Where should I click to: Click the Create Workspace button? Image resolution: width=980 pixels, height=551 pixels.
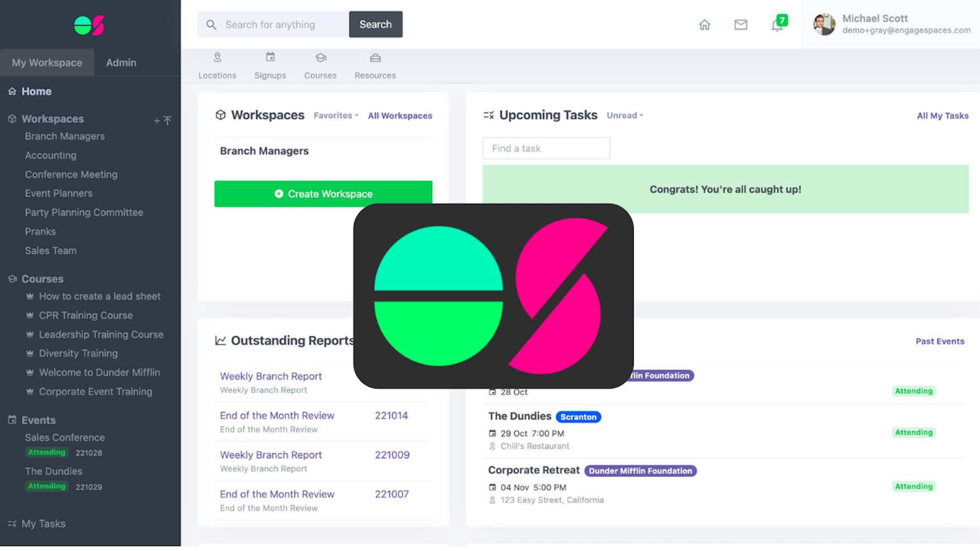click(x=323, y=194)
